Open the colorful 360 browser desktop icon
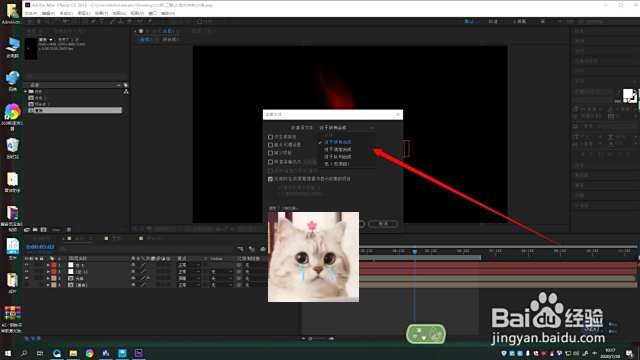Image resolution: width=640 pixels, height=360 pixels. tap(12, 116)
